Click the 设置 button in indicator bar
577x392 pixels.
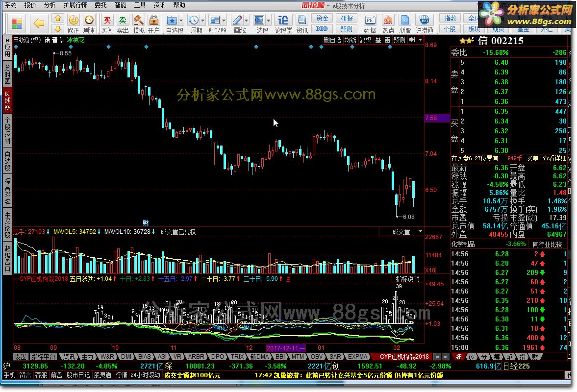coord(21,356)
